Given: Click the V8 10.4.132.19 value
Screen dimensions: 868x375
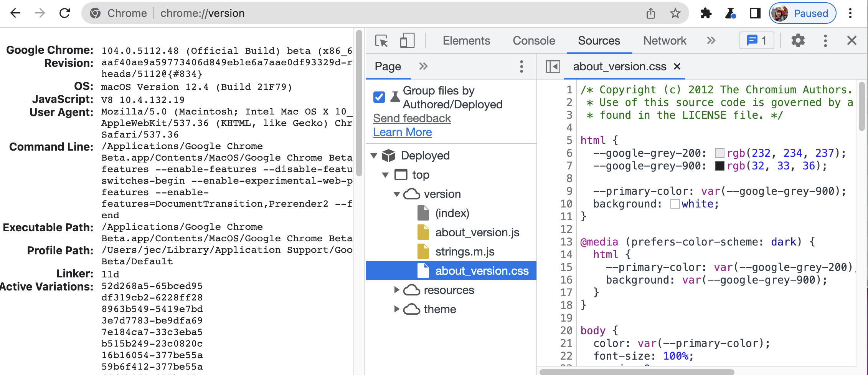Looking at the screenshot, I should tap(143, 100).
